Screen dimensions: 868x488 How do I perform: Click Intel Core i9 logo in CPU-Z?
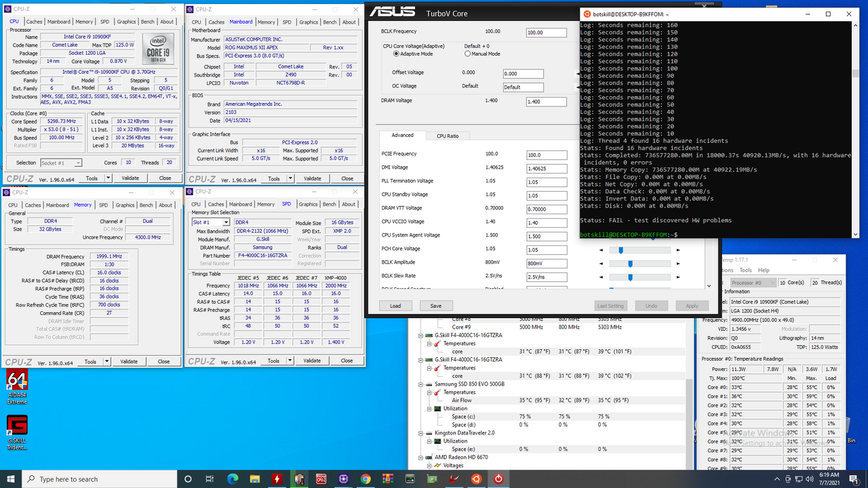[x=159, y=48]
